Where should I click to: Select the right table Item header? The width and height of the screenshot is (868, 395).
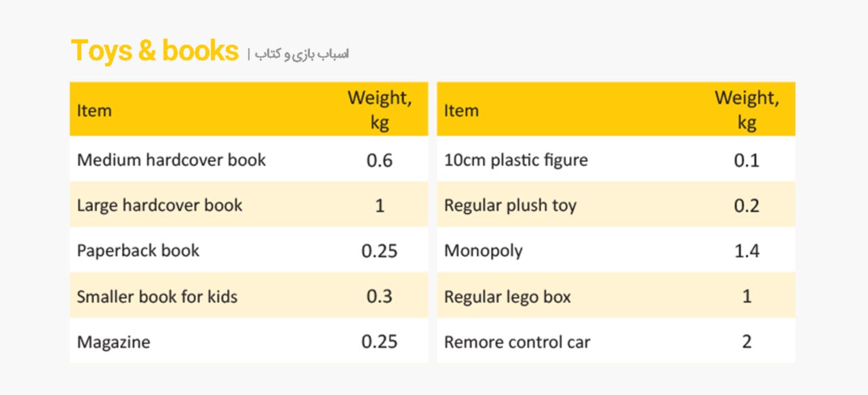click(461, 110)
